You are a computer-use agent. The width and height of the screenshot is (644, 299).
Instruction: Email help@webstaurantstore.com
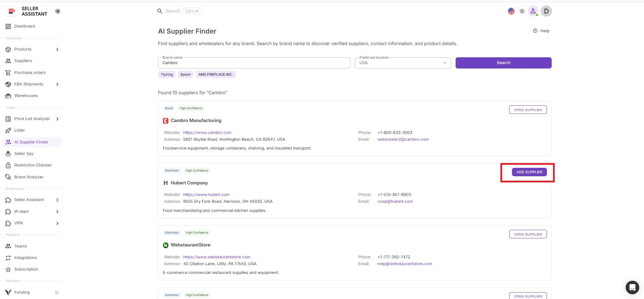(x=405, y=264)
